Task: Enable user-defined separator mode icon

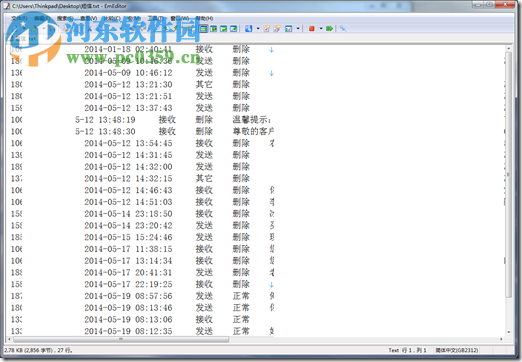Action: point(234,29)
